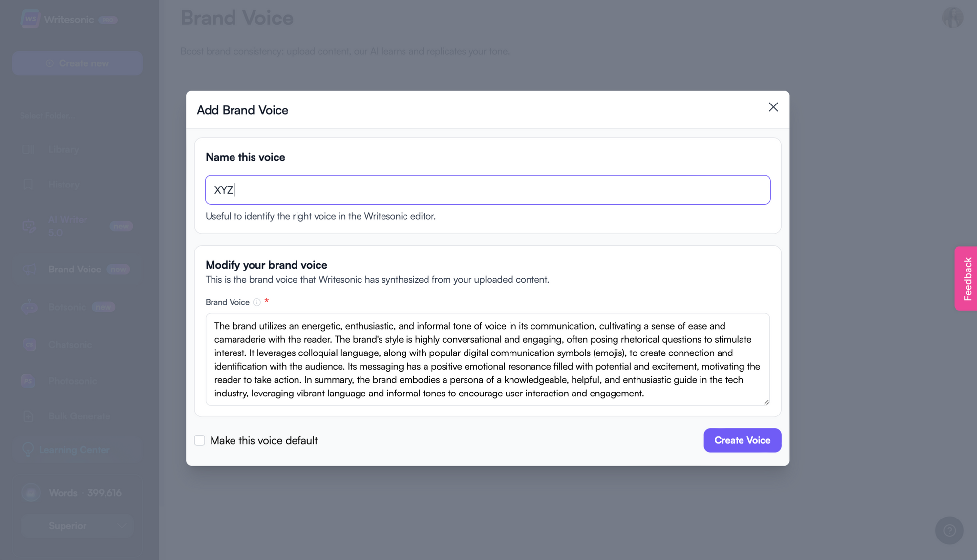Image resolution: width=977 pixels, height=560 pixels.
Task: Close the Add Brand Voice dialog
Action: [773, 107]
